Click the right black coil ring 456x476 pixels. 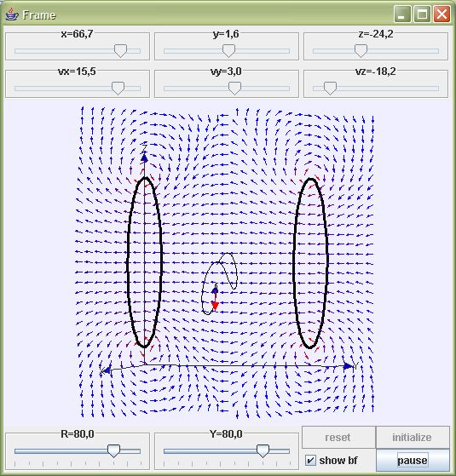pyautogui.click(x=310, y=263)
